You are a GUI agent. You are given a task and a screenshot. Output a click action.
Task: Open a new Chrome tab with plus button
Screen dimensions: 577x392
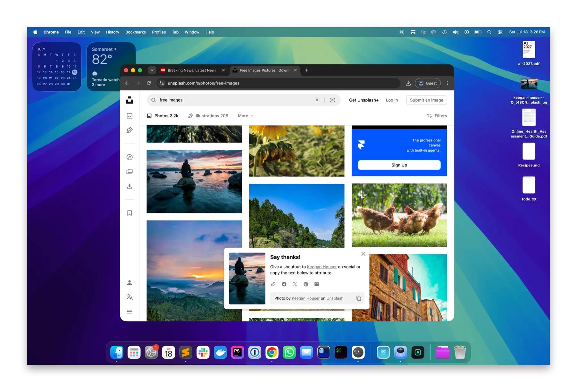pos(306,70)
